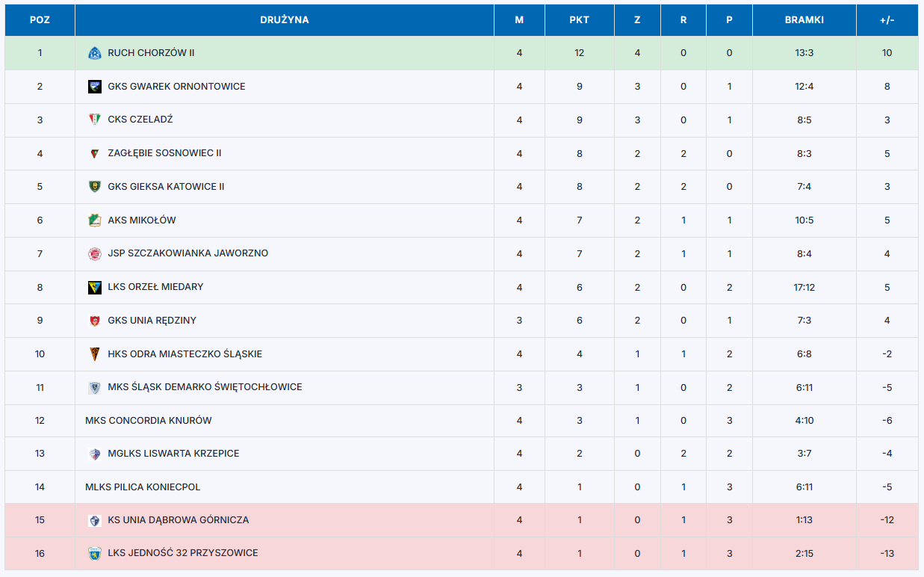The width and height of the screenshot is (924, 577).
Task: Open the MLKS Pilica Koniecpol team link
Action: pos(143,487)
